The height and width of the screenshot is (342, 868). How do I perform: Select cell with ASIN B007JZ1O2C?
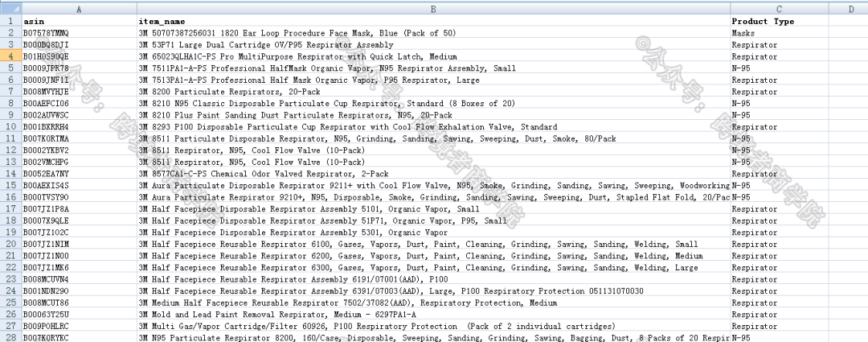[x=80, y=233]
